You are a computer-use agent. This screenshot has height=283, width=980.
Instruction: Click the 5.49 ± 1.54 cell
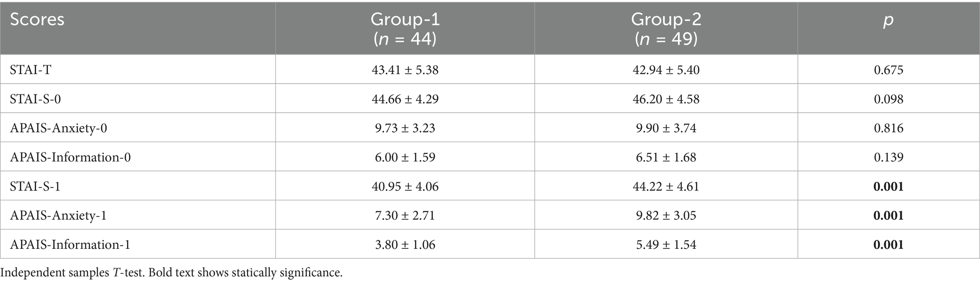click(x=666, y=245)
